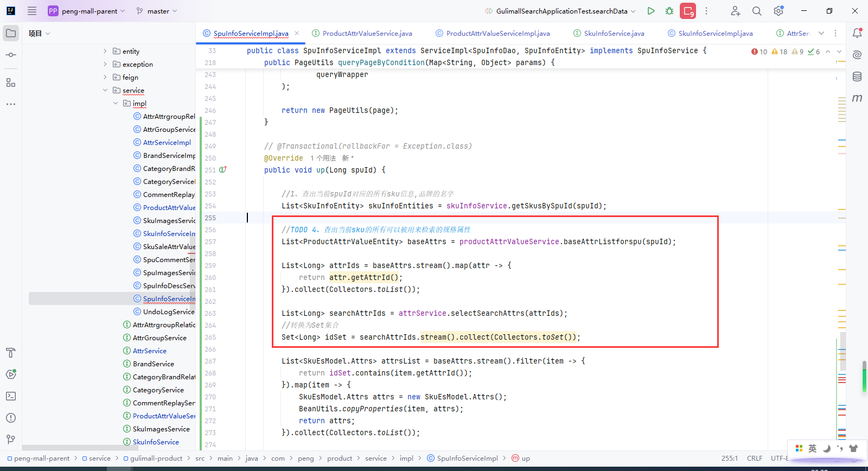Open the Database tool window
Viewport: 868px width, 471px height.
point(857,77)
